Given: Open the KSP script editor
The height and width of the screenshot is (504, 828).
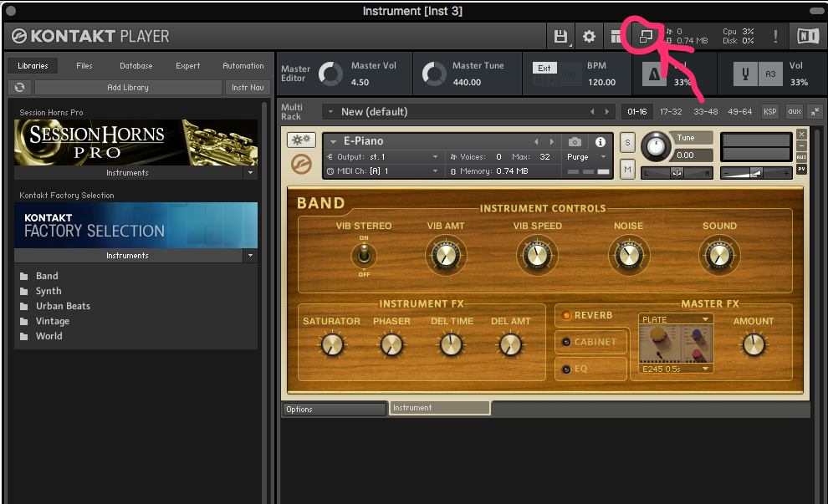Looking at the screenshot, I should pos(770,111).
